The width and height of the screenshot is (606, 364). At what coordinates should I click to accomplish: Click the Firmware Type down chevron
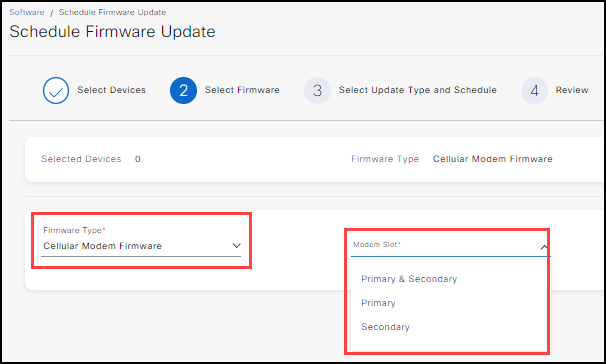tap(237, 246)
